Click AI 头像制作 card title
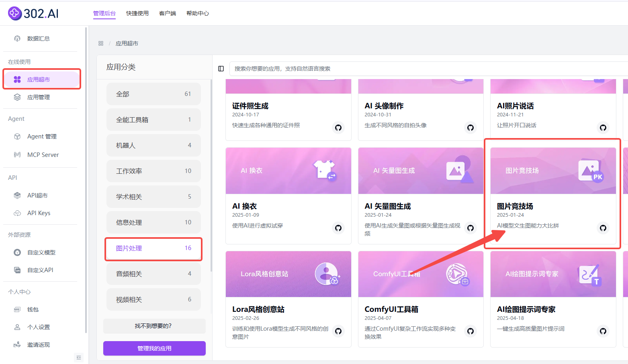This screenshot has width=628, height=364. coord(384,106)
